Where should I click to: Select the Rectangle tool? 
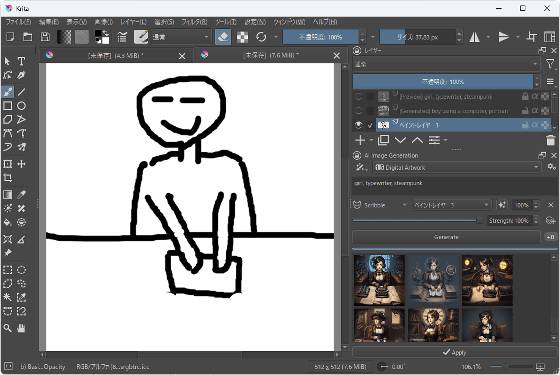(8, 106)
